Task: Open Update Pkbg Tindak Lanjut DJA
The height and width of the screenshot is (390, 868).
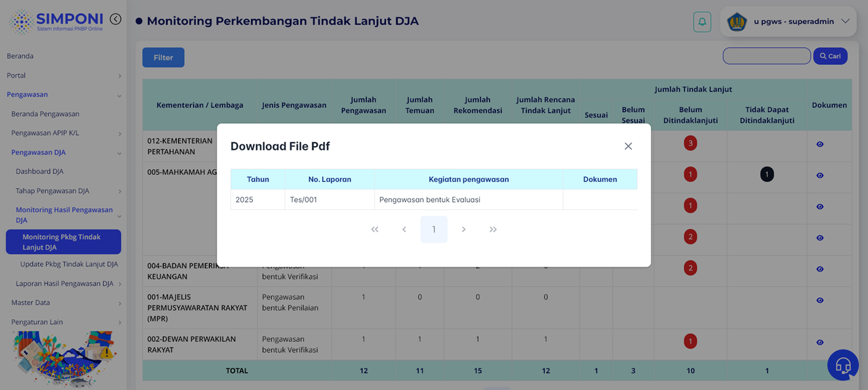Action: (69, 264)
